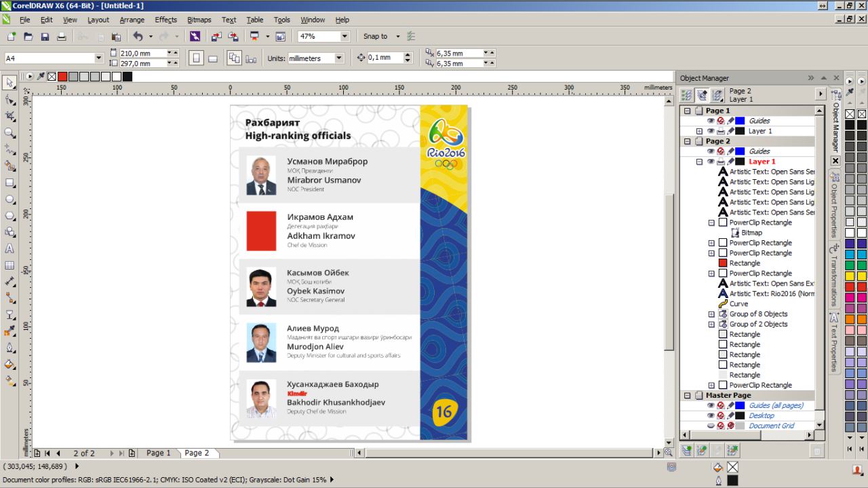Create a new document from the toolbar
This screenshot has height=488, width=868.
(11, 37)
